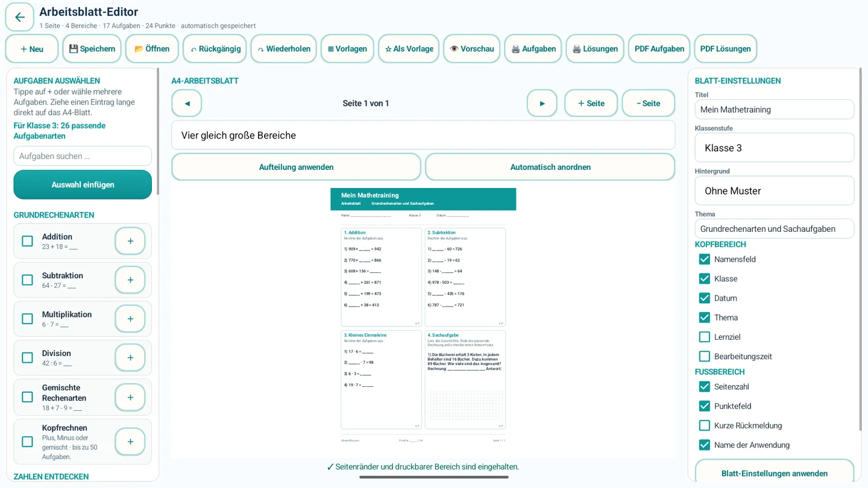Click 'Auswahl einfügen' button

click(83, 185)
